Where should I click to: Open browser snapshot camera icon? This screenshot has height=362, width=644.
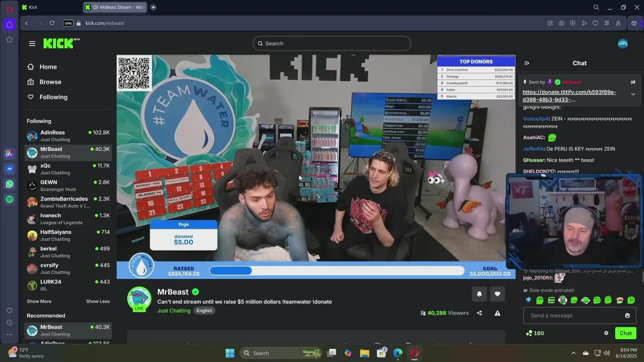coord(561,23)
